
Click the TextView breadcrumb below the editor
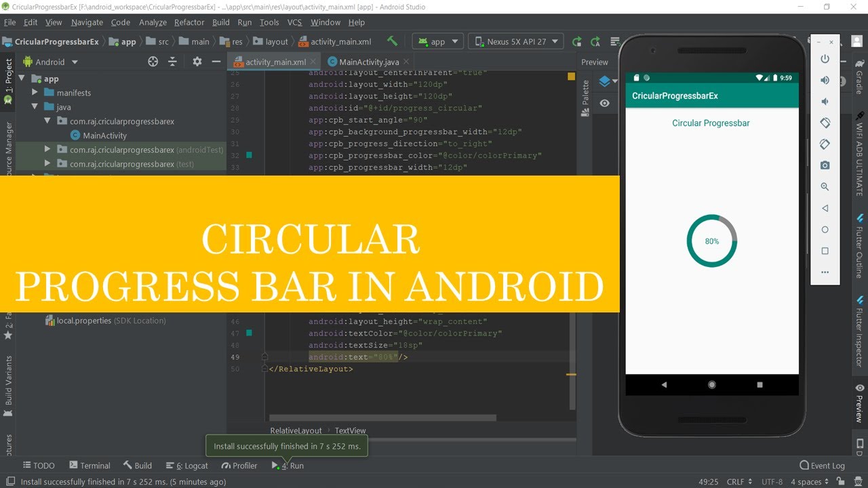(350, 430)
